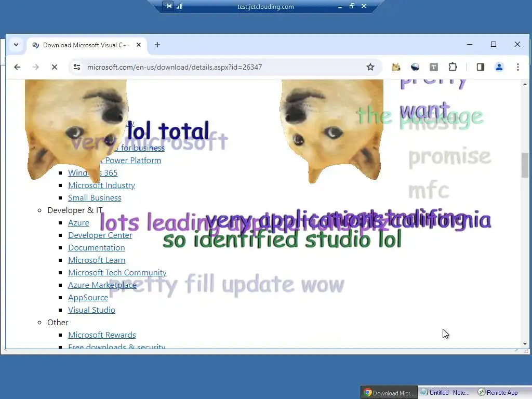Open the Power Platform link
This screenshot has height=399, width=532.
(132, 160)
